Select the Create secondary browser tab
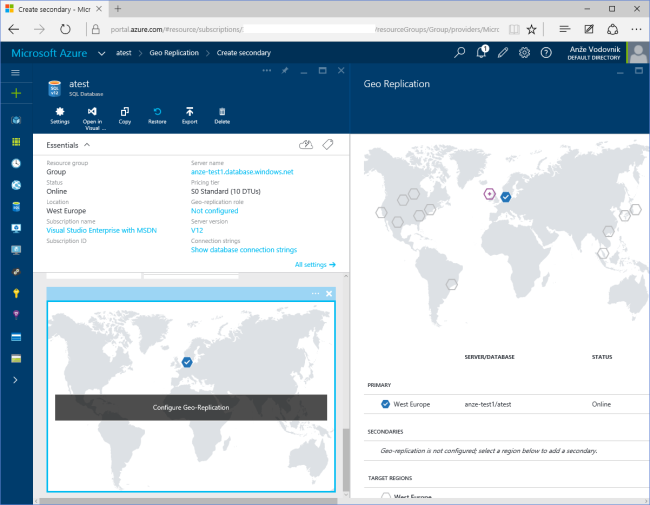The image size is (650, 505). (55, 9)
